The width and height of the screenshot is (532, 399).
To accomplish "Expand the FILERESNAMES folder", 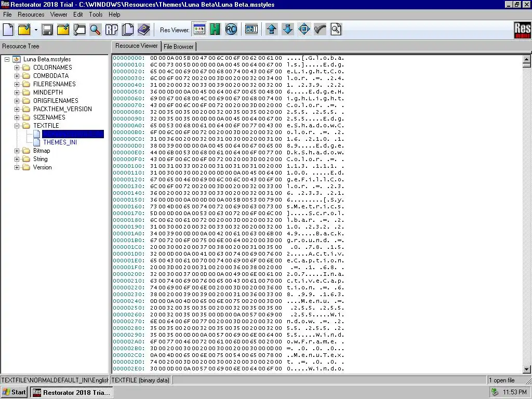I will (17, 84).
